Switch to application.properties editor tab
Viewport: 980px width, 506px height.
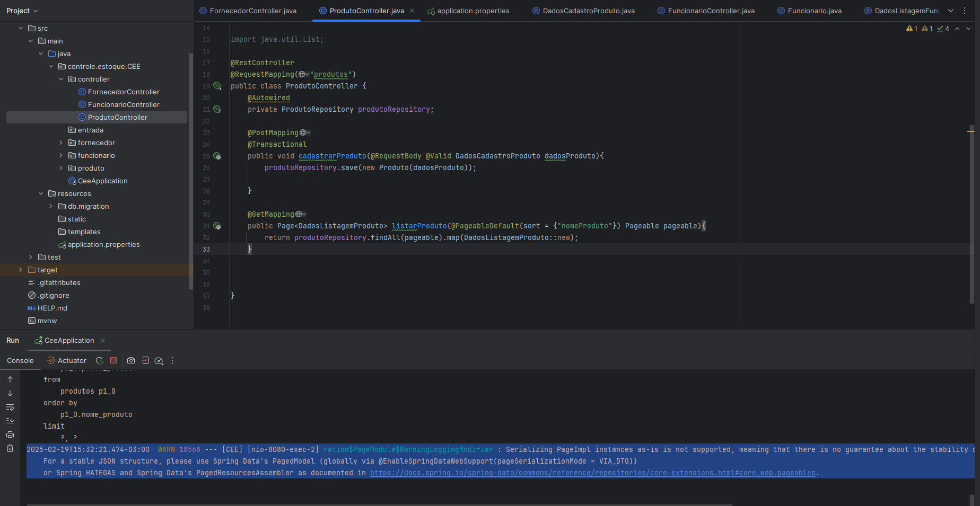pos(468,11)
